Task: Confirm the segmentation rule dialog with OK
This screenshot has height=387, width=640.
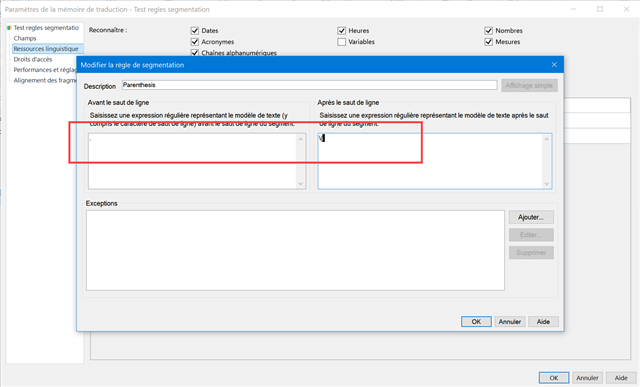Action: coord(476,322)
